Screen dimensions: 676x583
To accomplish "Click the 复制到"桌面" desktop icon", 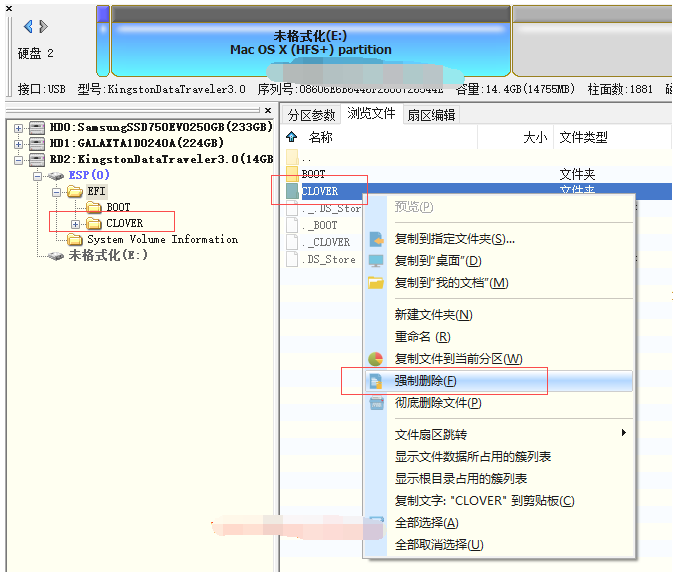I will [376, 261].
